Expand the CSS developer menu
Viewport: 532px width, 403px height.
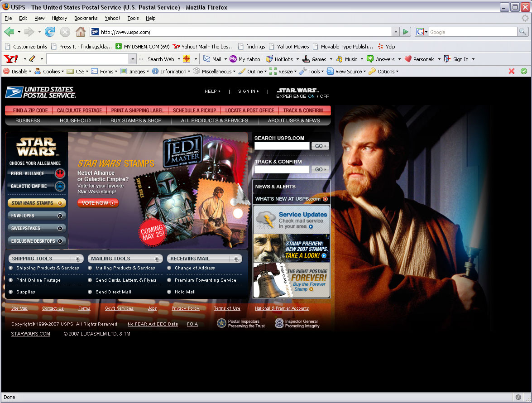click(x=77, y=71)
